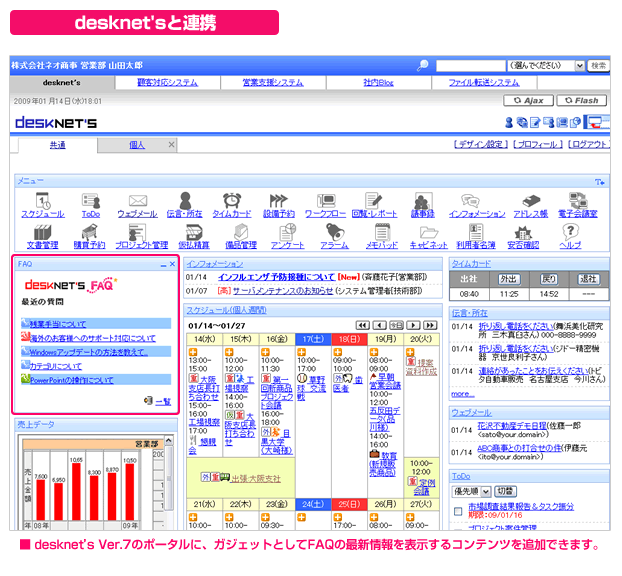
Task: Open the ToDo menu icon
Action: click(91, 201)
